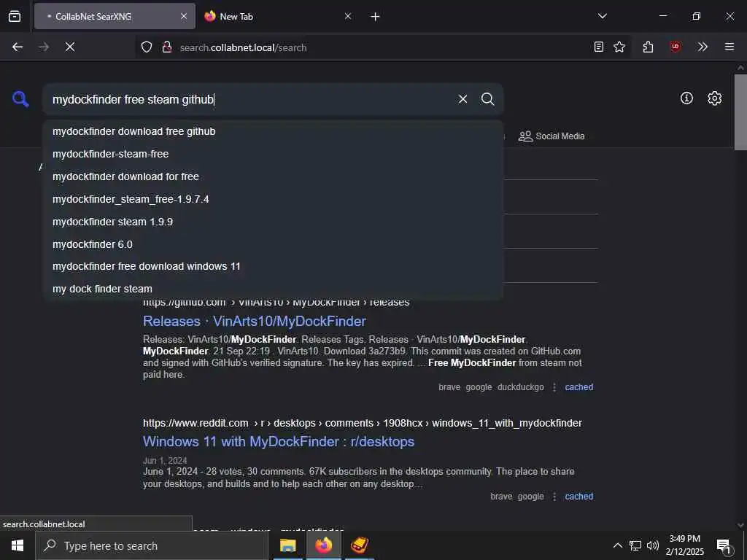The height and width of the screenshot is (560, 747).
Task: Click the Windows taskbar search box
Action: [x=152, y=545]
